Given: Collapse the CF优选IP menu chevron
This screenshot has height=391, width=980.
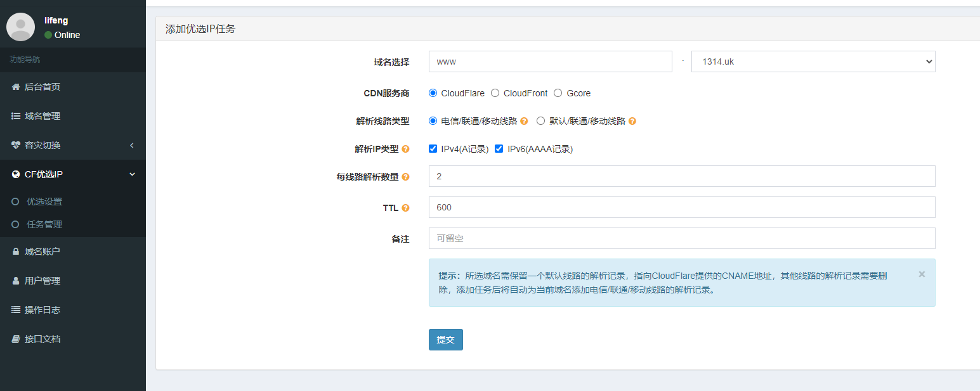Looking at the screenshot, I should tap(132, 174).
